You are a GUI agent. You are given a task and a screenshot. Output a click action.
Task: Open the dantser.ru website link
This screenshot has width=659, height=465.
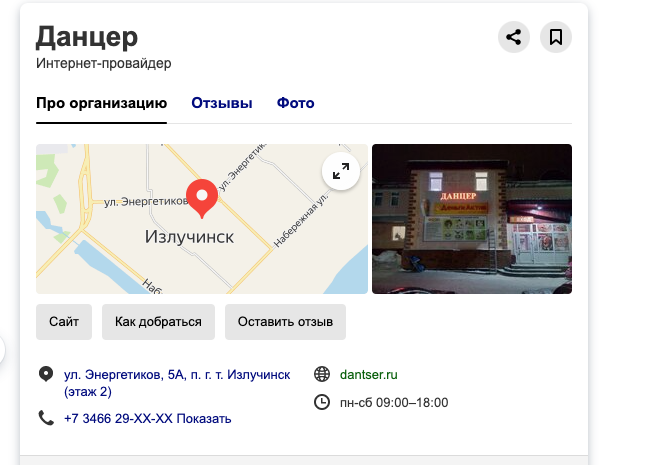[369, 374]
